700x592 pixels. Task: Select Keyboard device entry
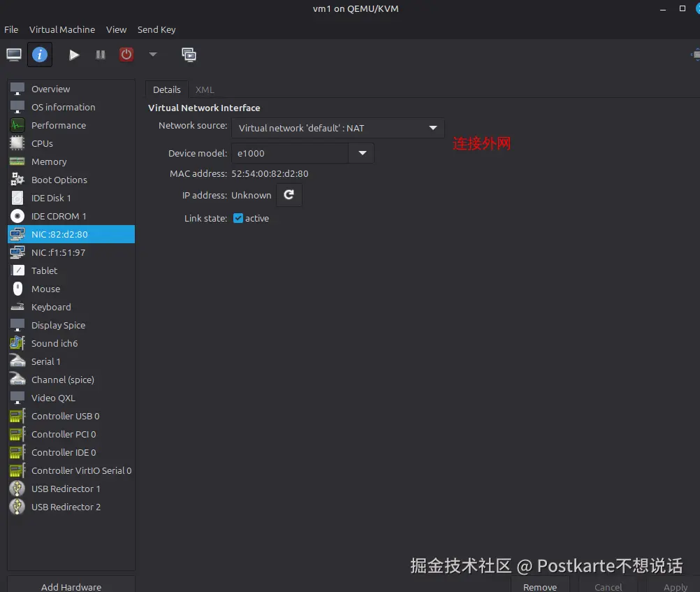pos(71,307)
